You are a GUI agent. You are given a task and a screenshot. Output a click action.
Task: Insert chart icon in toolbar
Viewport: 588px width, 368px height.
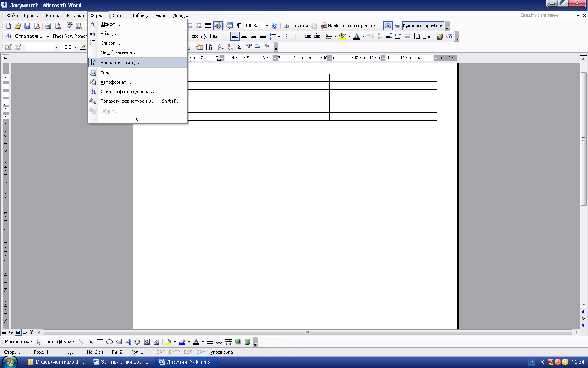click(440, 36)
